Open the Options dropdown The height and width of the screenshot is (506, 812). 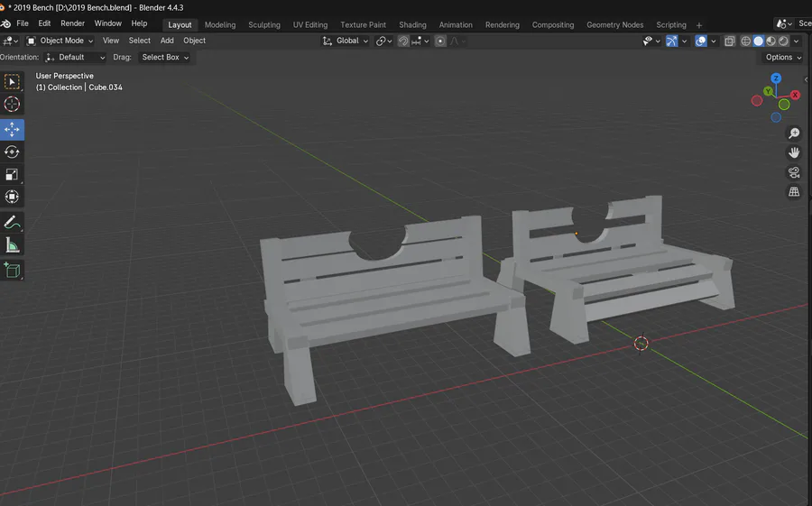point(783,58)
